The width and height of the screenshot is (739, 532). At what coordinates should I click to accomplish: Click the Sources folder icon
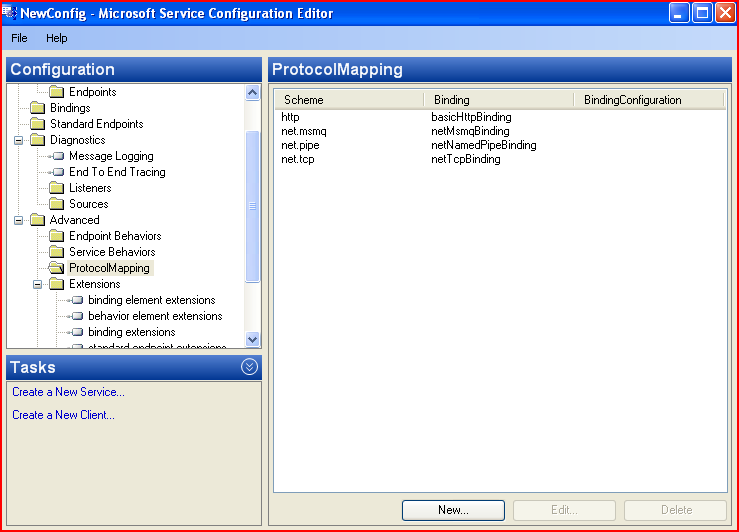[x=57, y=204]
